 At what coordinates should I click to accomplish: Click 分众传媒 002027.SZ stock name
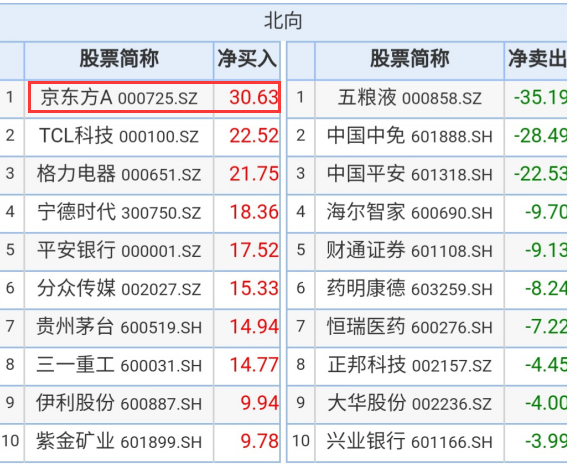pyautogui.click(x=119, y=289)
